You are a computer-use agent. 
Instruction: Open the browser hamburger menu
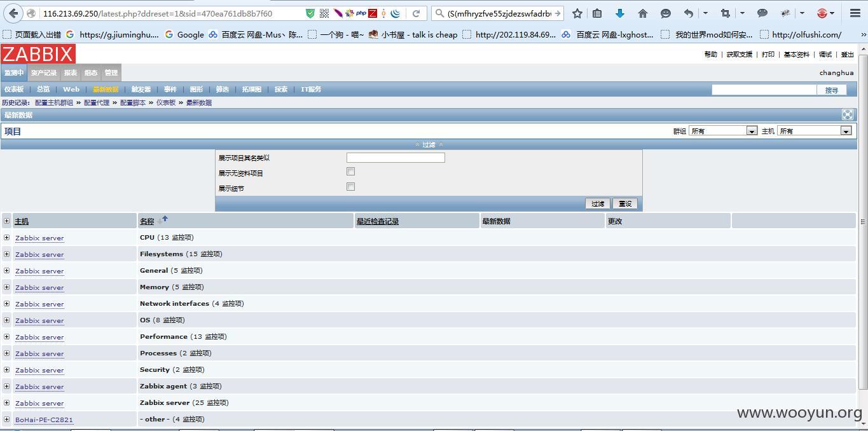855,13
